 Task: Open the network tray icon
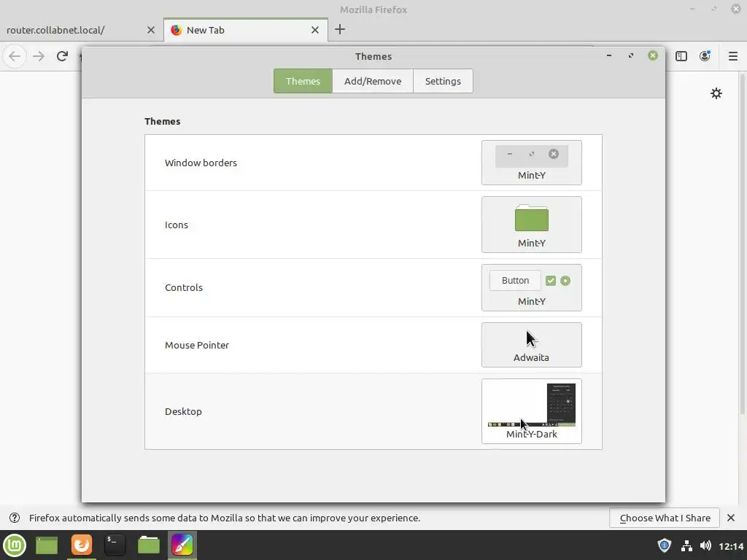coord(686,545)
